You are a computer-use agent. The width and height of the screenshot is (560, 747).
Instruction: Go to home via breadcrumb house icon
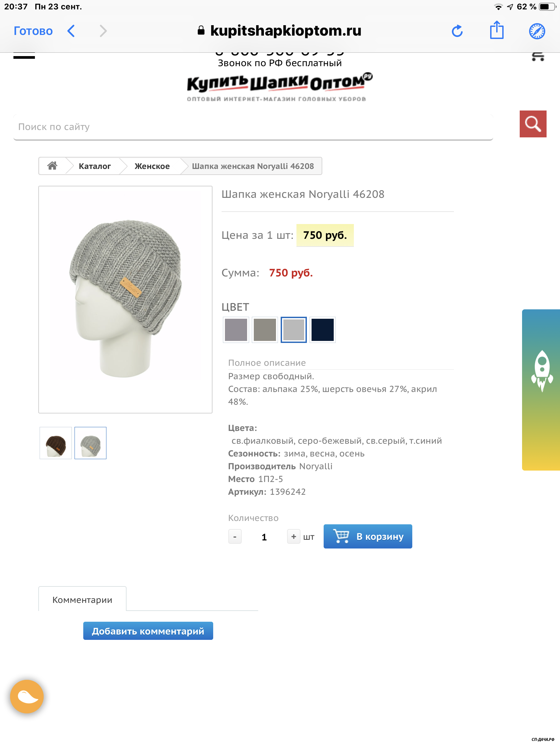point(52,166)
